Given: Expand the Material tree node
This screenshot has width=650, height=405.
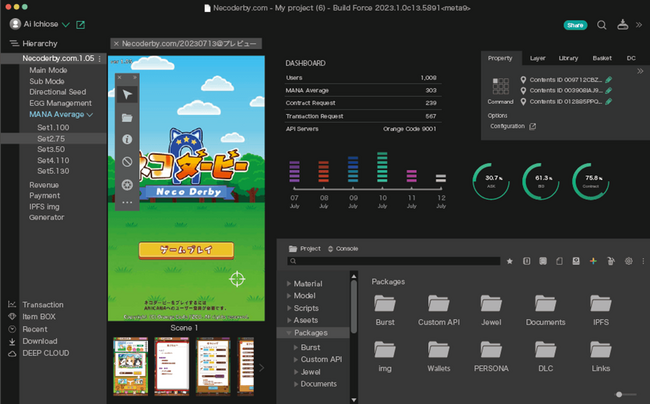Looking at the screenshot, I should click(289, 284).
